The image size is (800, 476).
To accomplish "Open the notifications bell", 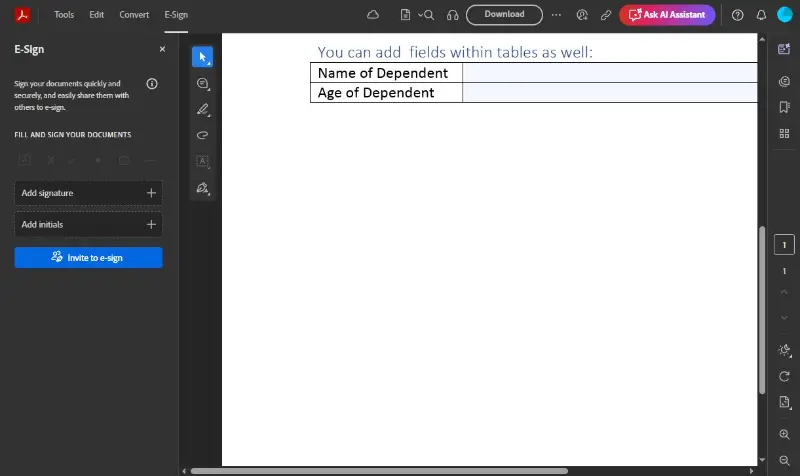I will click(x=762, y=15).
